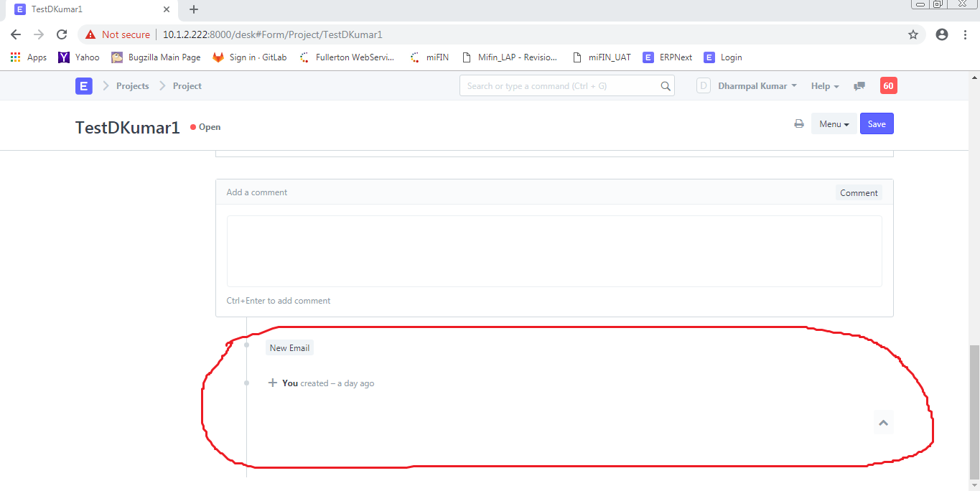Click the ERPNext home icon in navbar
This screenshot has width=980, height=491.
[x=83, y=85]
